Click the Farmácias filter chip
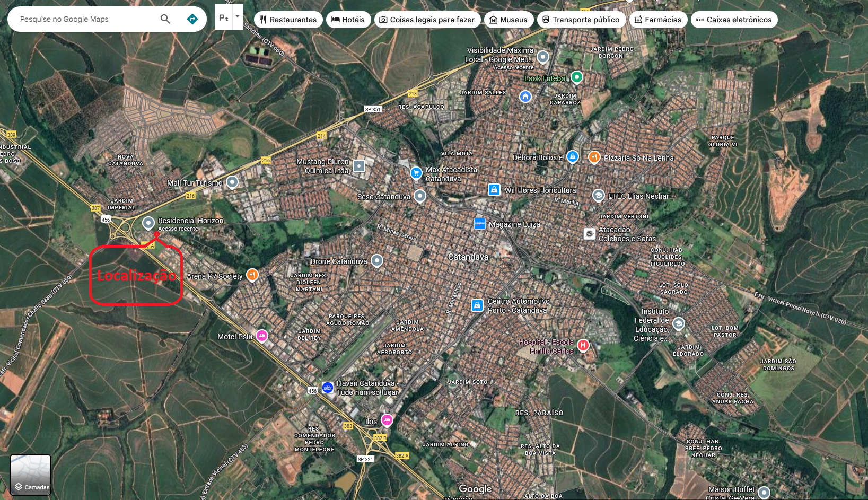 coord(657,20)
